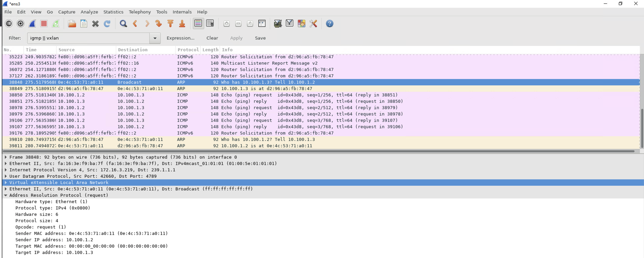The image size is (644, 258).
Task: Start a new live capture (shark fin)
Action: (x=32, y=23)
